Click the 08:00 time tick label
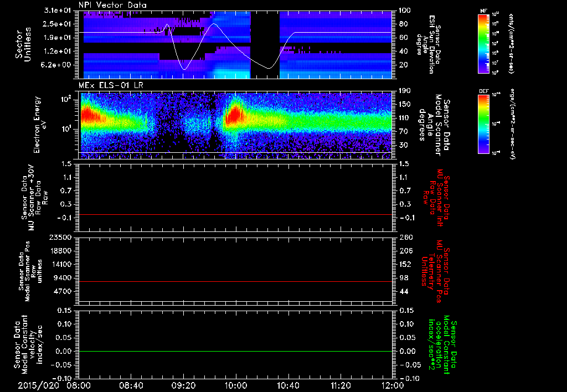This screenshot has height=392, width=567. coord(79,385)
